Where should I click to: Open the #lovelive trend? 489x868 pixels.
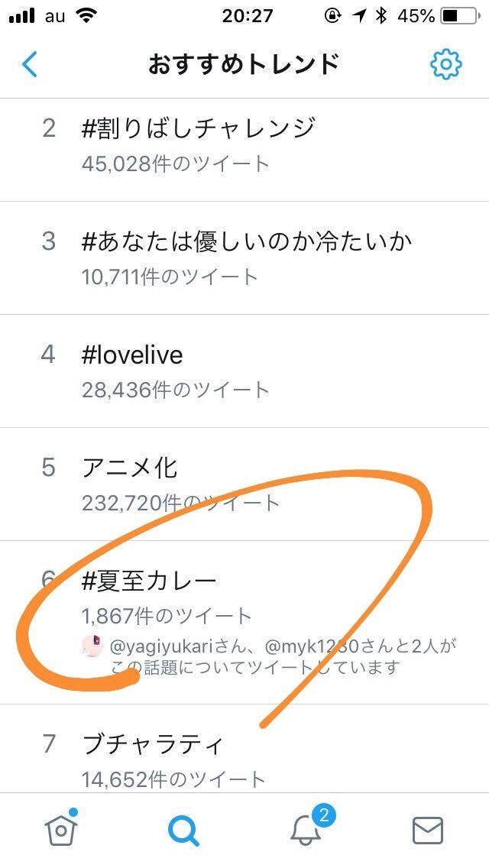click(x=132, y=355)
